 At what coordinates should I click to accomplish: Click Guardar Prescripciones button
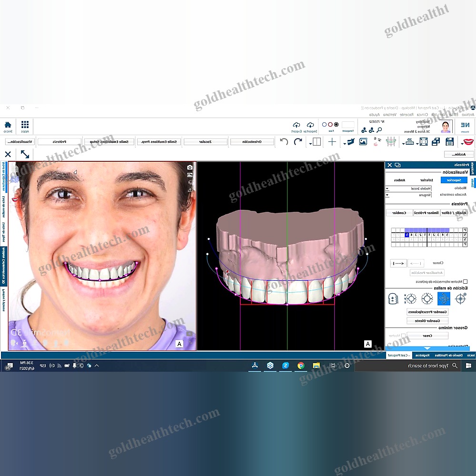pos(427,312)
